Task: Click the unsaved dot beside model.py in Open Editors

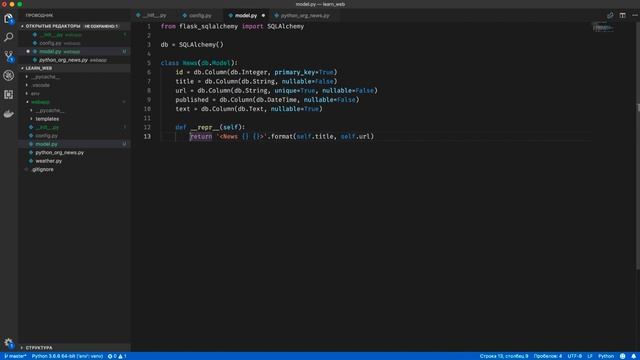Action: 28,51
